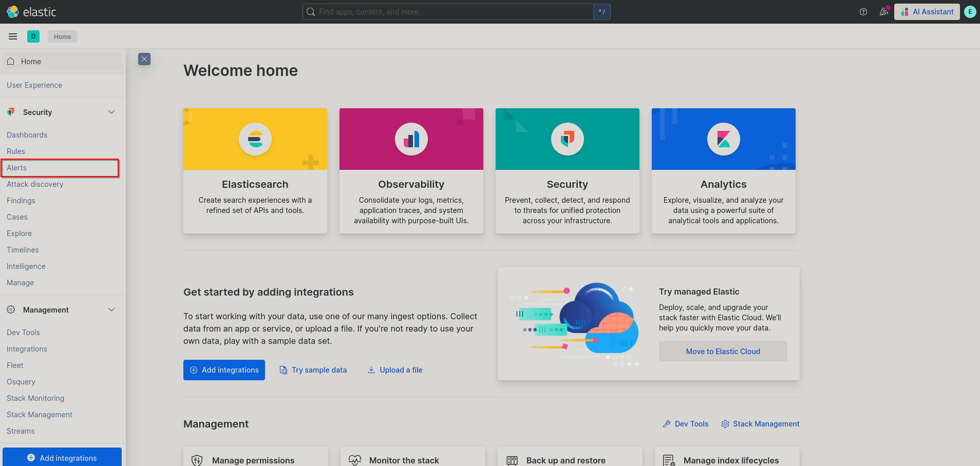Click the Home house icon in sidebar
This screenshot has width=980, height=466.
pyautogui.click(x=11, y=61)
